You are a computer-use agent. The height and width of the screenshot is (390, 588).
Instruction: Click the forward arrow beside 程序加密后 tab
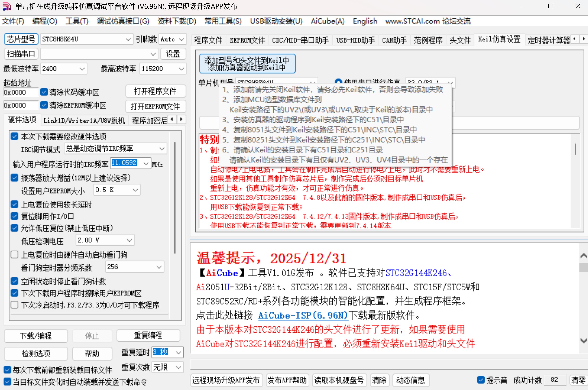tap(181, 120)
